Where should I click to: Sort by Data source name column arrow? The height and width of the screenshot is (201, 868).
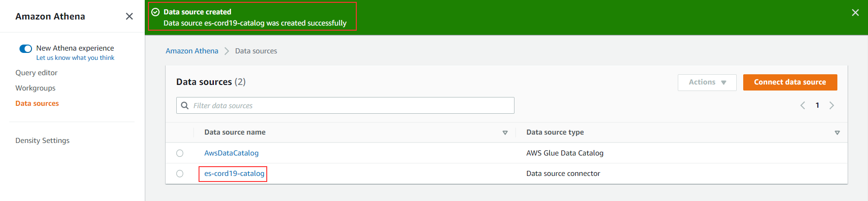pos(505,133)
